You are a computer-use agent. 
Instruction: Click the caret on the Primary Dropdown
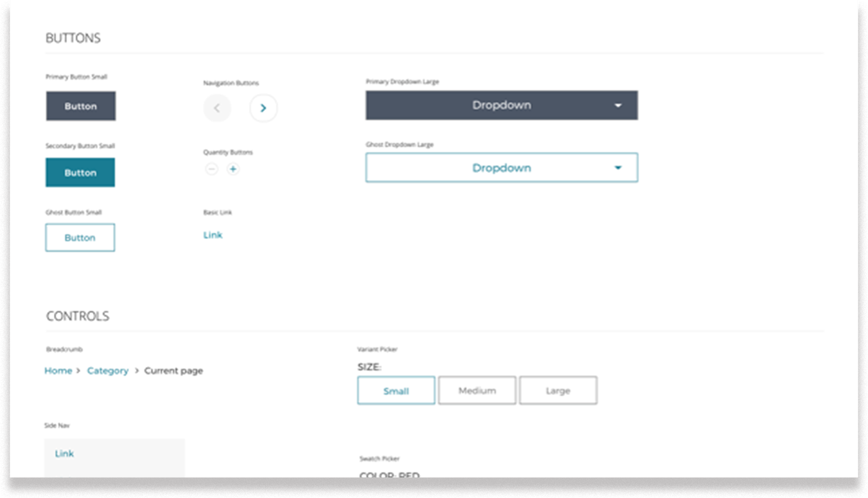pos(618,105)
